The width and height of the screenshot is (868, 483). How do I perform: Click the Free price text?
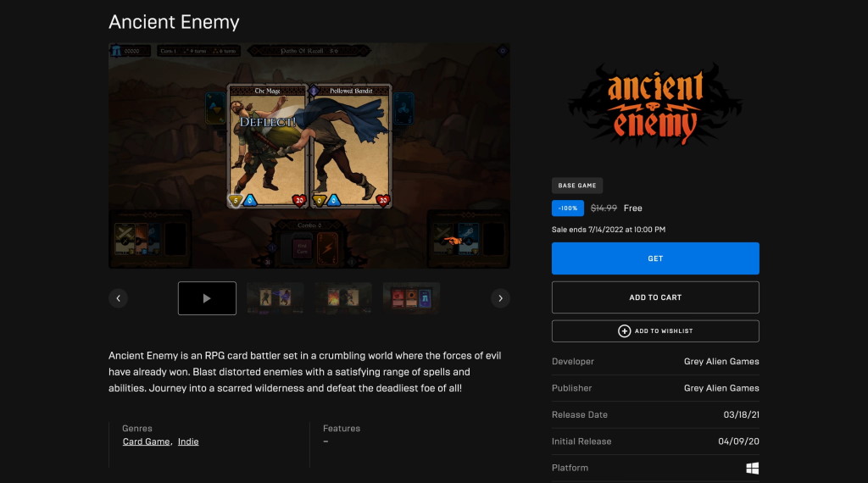click(632, 208)
